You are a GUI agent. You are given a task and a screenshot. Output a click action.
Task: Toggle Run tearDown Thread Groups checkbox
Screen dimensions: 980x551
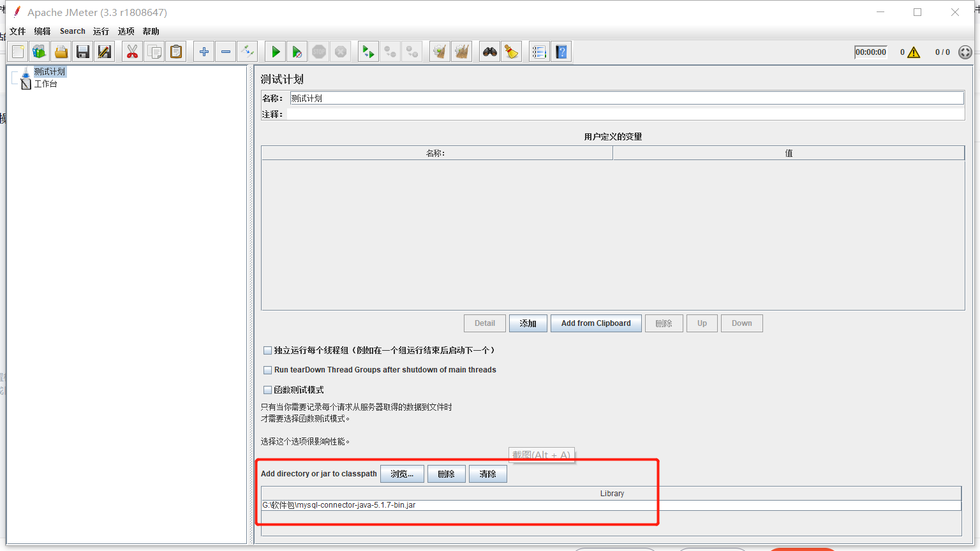click(268, 370)
